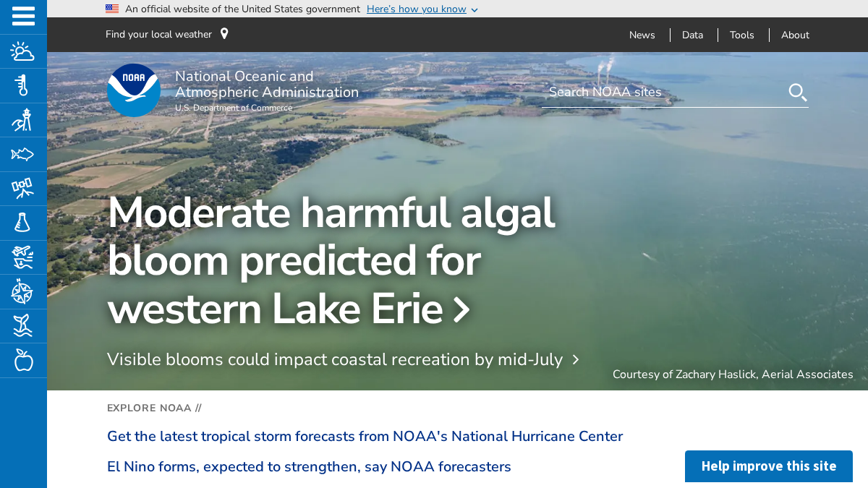Click 'Help improve this site' button

pyautogui.click(x=769, y=466)
